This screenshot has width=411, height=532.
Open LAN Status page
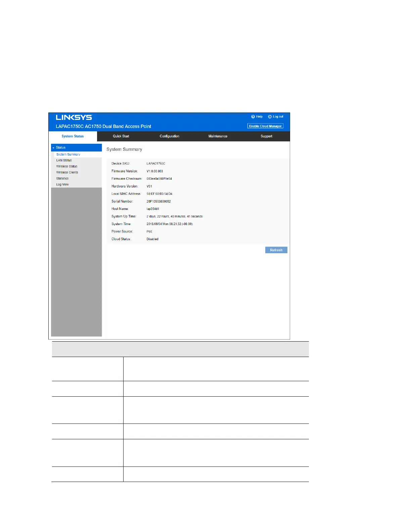(64, 161)
